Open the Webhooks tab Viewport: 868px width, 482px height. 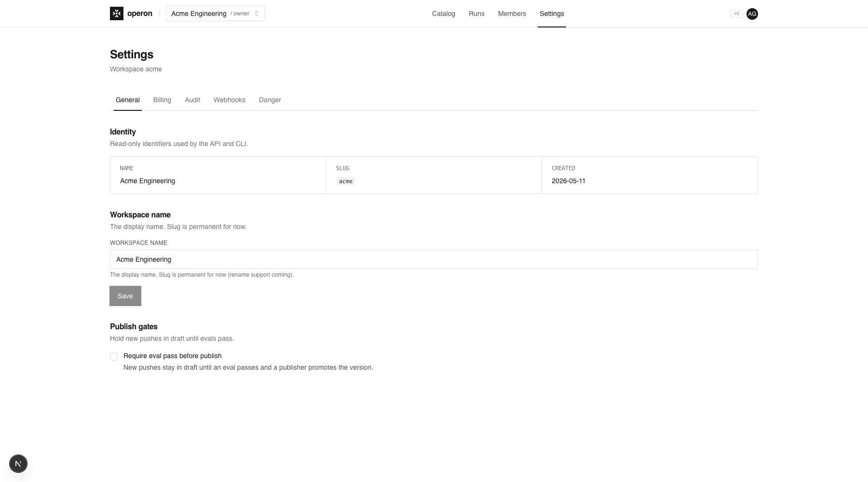(x=230, y=100)
